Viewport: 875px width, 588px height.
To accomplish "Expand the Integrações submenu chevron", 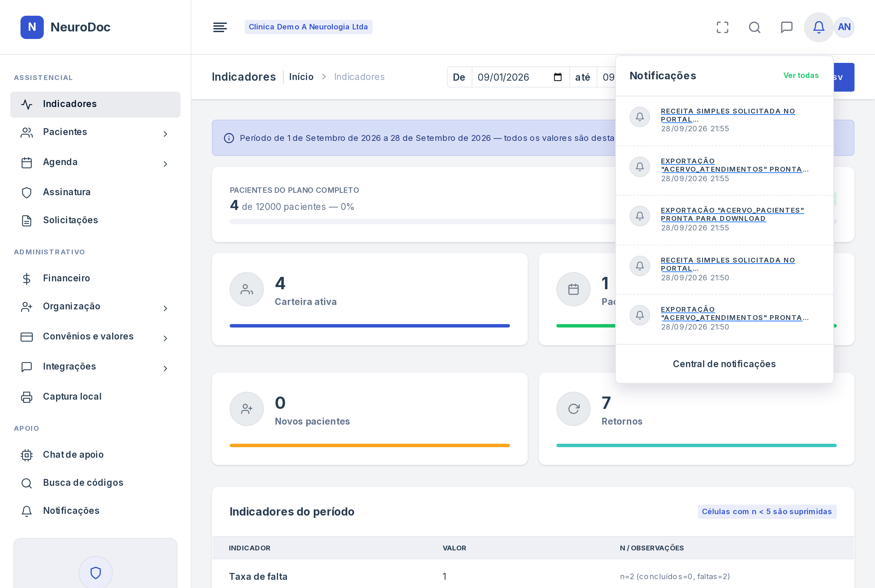I will tap(165, 368).
